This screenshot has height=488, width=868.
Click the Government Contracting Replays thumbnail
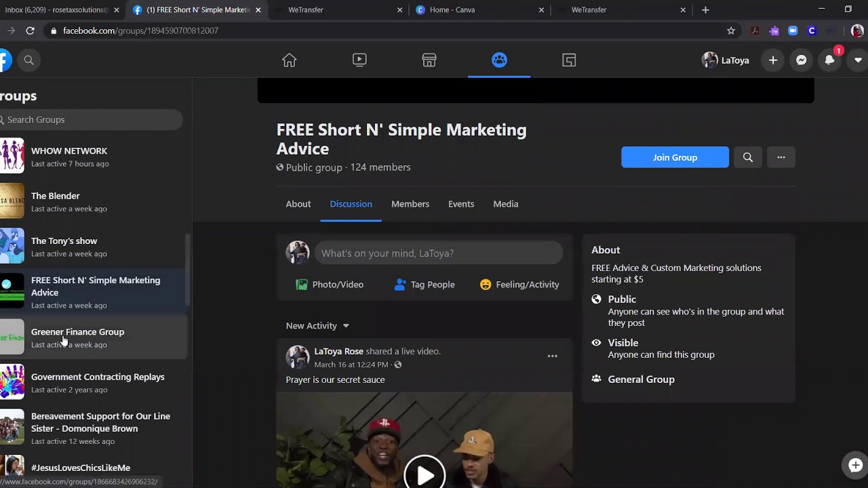pyautogui.click(x=12, y=382)
